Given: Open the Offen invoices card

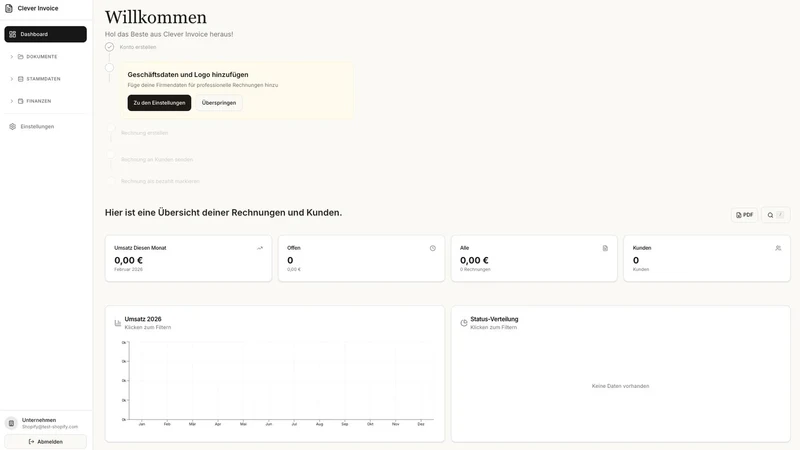Looking at the screenshot, I should (x=361, y=258).
